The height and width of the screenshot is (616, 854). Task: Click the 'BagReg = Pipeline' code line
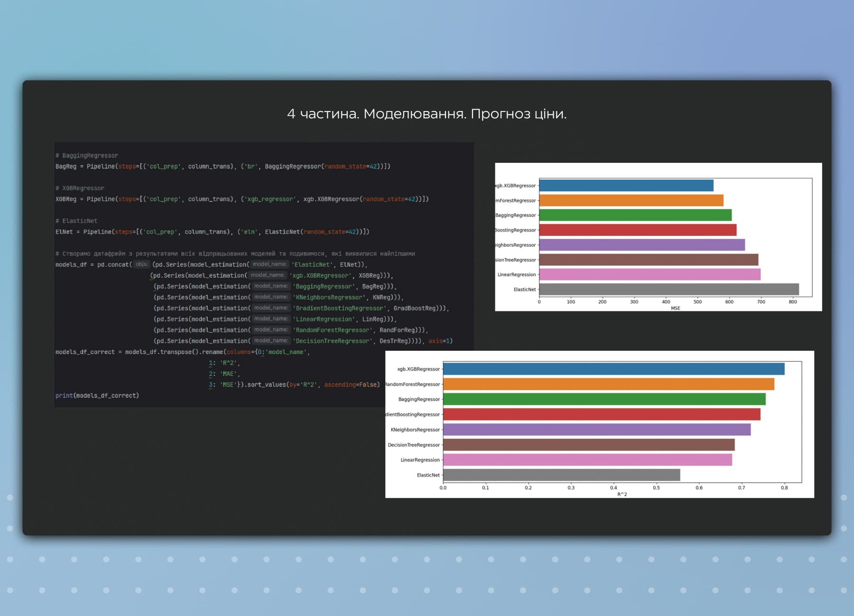[223, 167]
